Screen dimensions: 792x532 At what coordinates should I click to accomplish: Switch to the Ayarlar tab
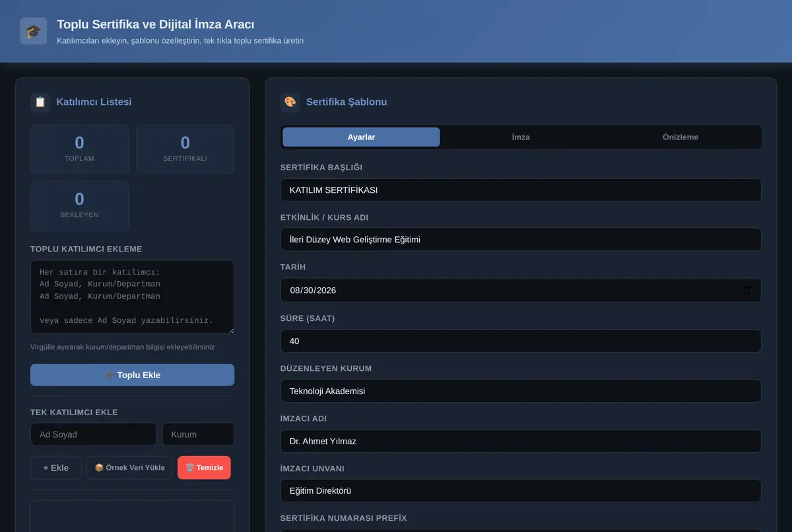pos(361,137)
